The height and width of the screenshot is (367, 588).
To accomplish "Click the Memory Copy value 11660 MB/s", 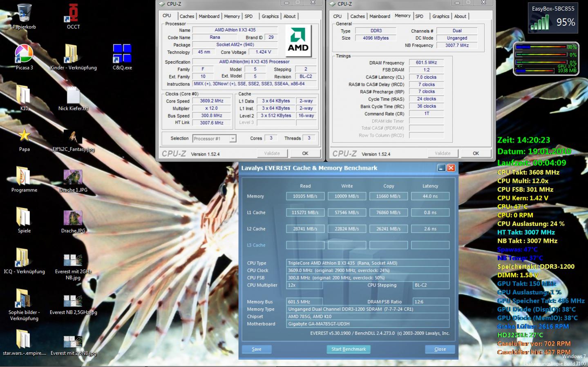I will click(x=389, y=196).
